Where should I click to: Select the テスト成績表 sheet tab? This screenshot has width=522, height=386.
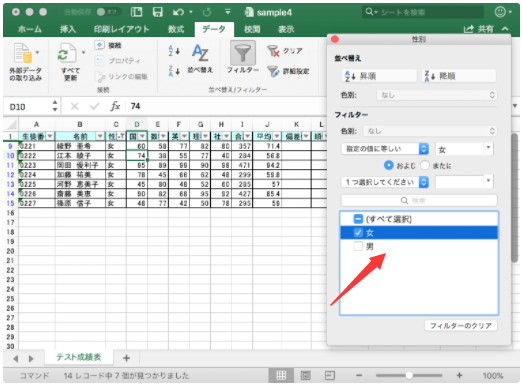[x=79, y=357]
